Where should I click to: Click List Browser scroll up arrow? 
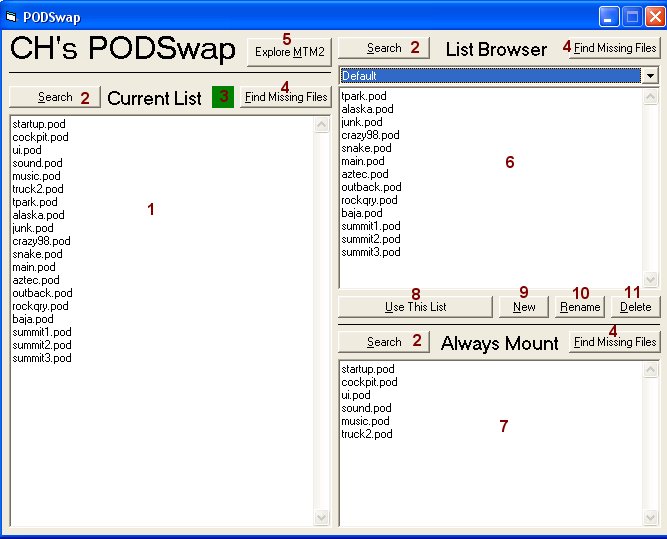coord(650,97)
